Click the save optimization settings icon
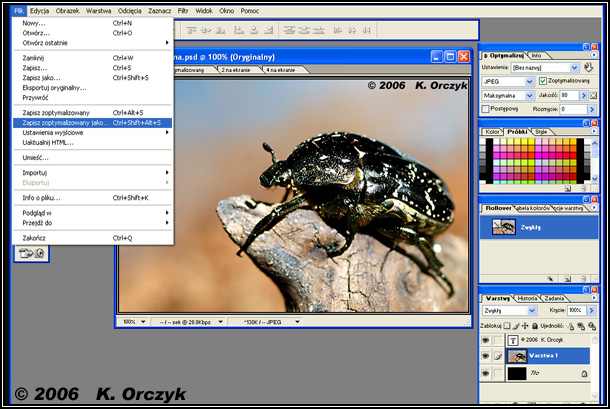 [x=587, y=67]
